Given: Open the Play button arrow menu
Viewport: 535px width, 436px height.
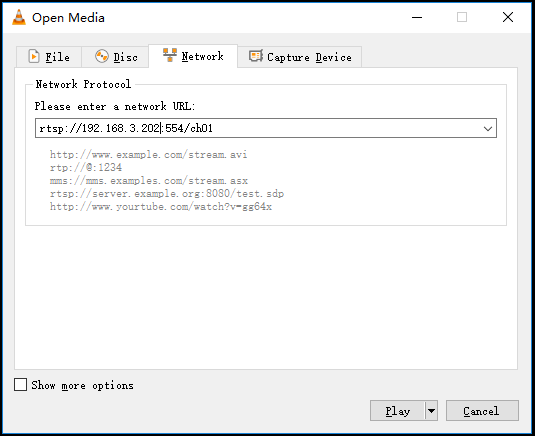Looking at the screenshot, I should point(431,411).
